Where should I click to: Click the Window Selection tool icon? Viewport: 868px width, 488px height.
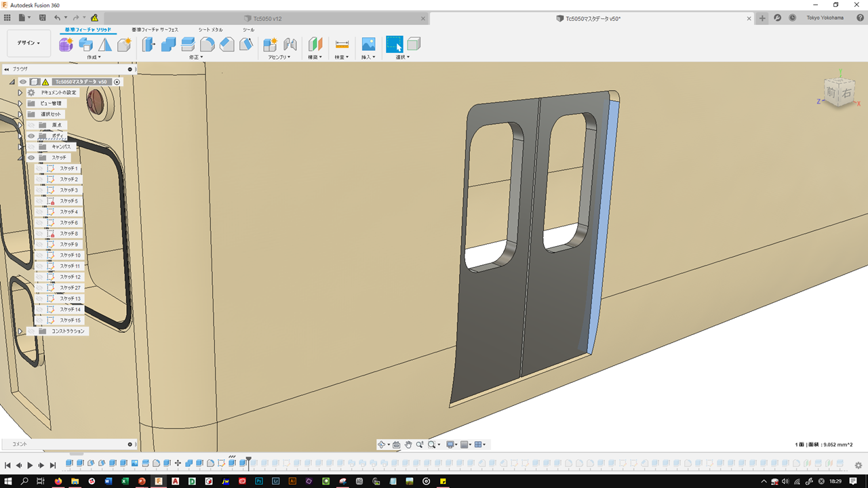coord(394,45)
